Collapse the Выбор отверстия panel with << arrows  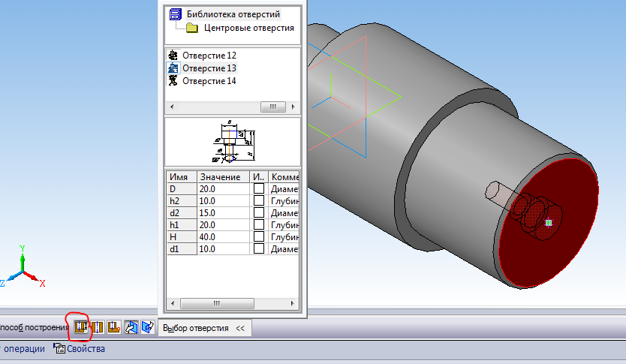(240, 328)
